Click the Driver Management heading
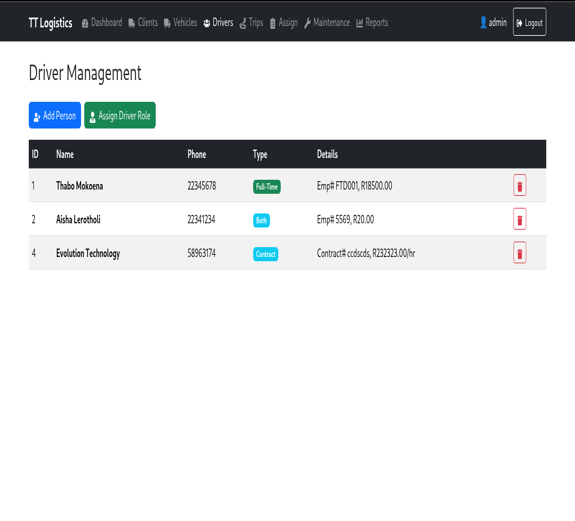Image resolution: width=575 pixels, height=521 pixels. click(85, 73)
